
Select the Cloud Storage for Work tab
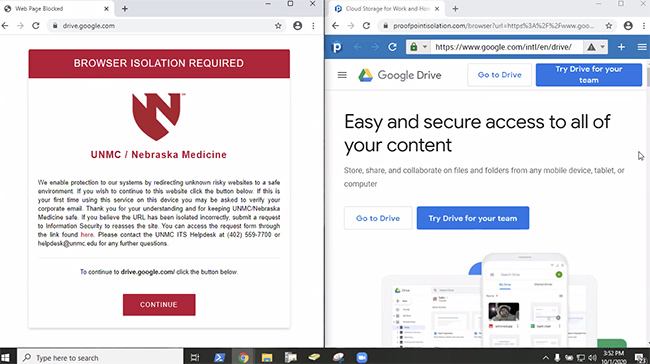pos(387,9)
